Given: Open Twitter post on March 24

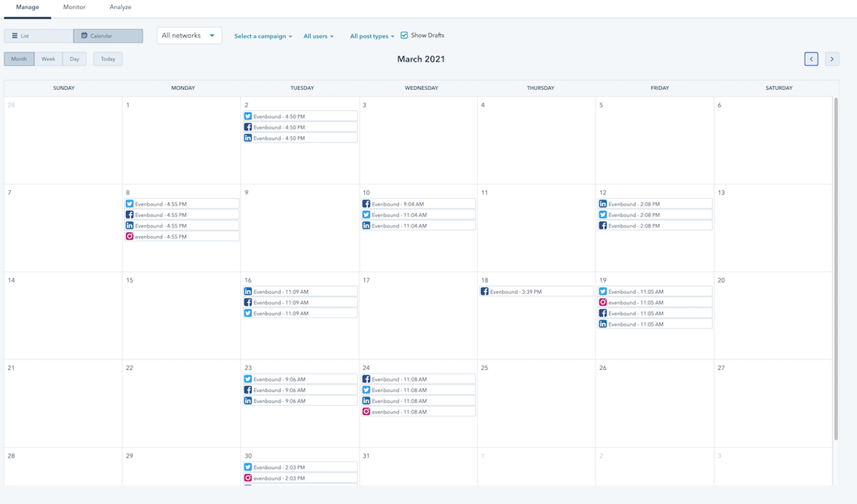Looking at the screenshot, I should (418, 390).
